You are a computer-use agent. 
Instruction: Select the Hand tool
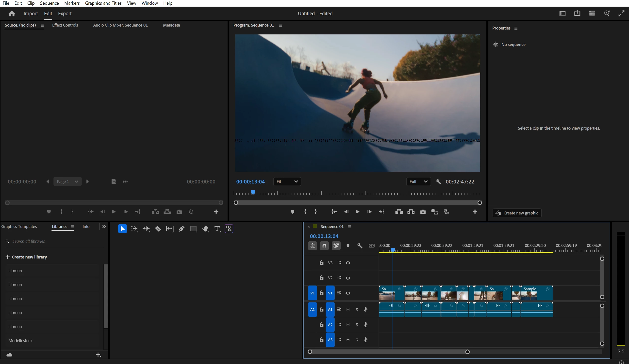[205, 229]
